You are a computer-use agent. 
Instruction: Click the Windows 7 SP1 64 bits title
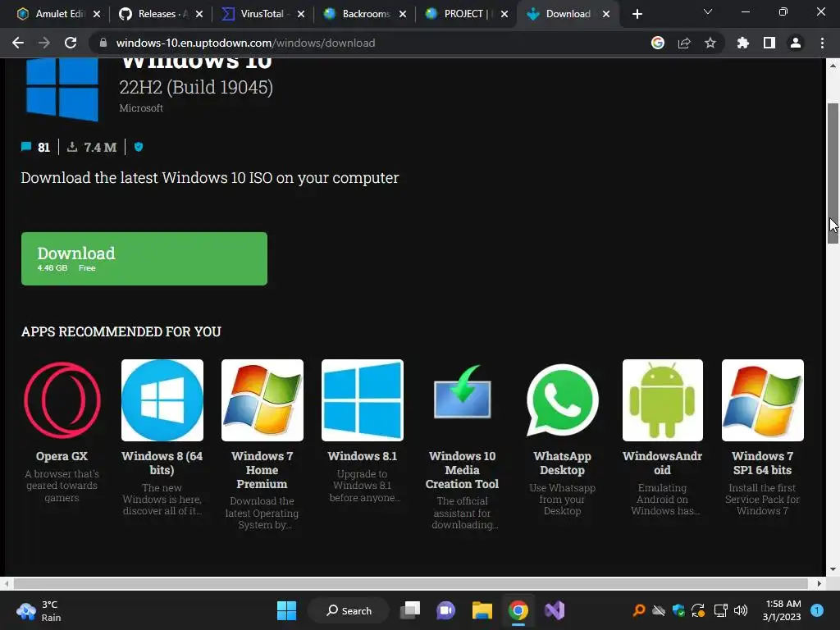[762, 463]
